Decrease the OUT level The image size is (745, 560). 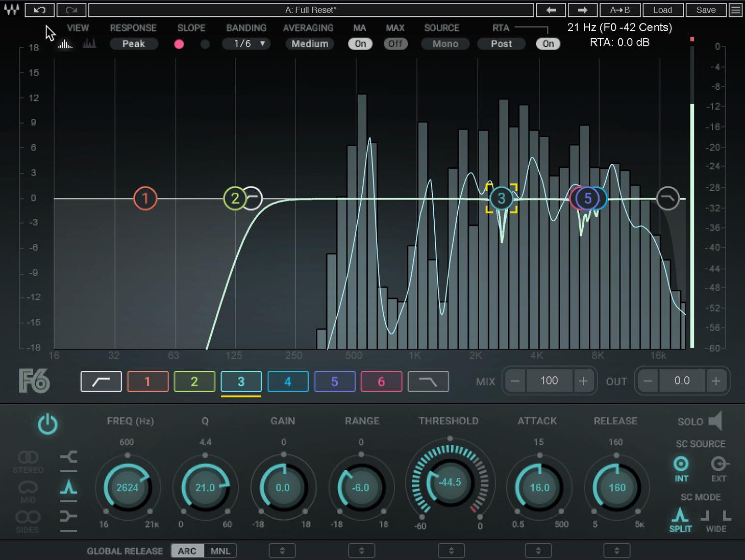point(648,381)
